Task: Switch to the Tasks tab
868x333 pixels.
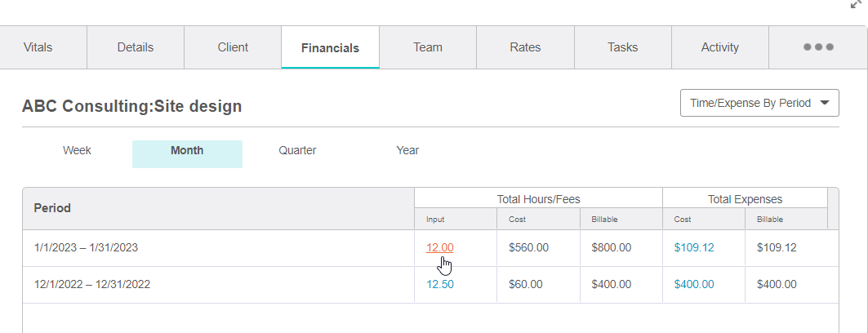Action: 622,47
